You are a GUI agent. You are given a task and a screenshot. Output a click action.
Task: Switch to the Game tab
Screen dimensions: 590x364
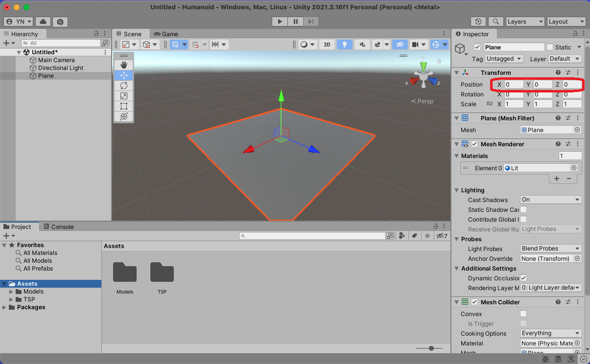tap(166, 34)
